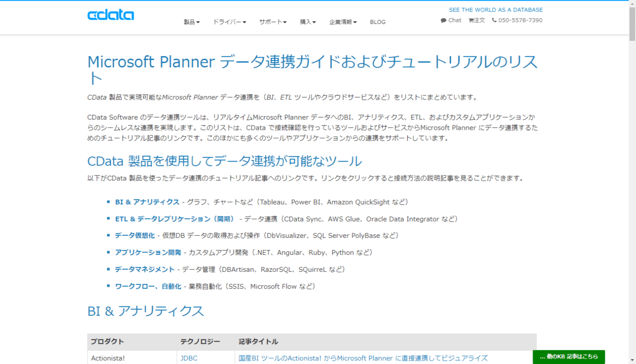
Task: Jump to データマネジメント section link
Action: [145, 269]
